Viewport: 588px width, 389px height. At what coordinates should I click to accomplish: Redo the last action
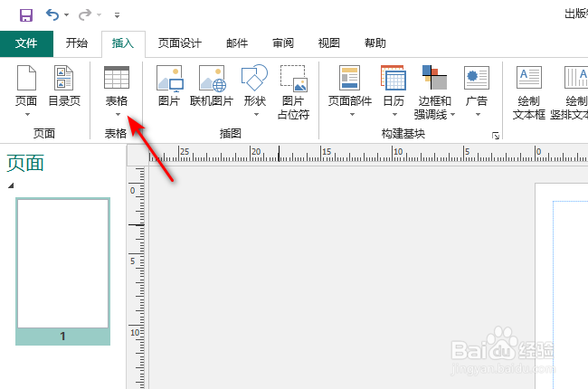(85, 15)
